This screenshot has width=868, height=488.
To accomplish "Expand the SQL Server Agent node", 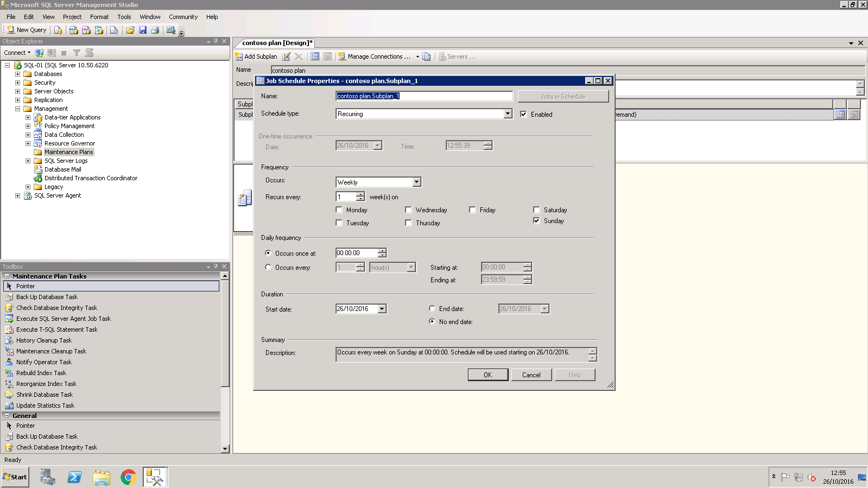I will tap(17, 195).
